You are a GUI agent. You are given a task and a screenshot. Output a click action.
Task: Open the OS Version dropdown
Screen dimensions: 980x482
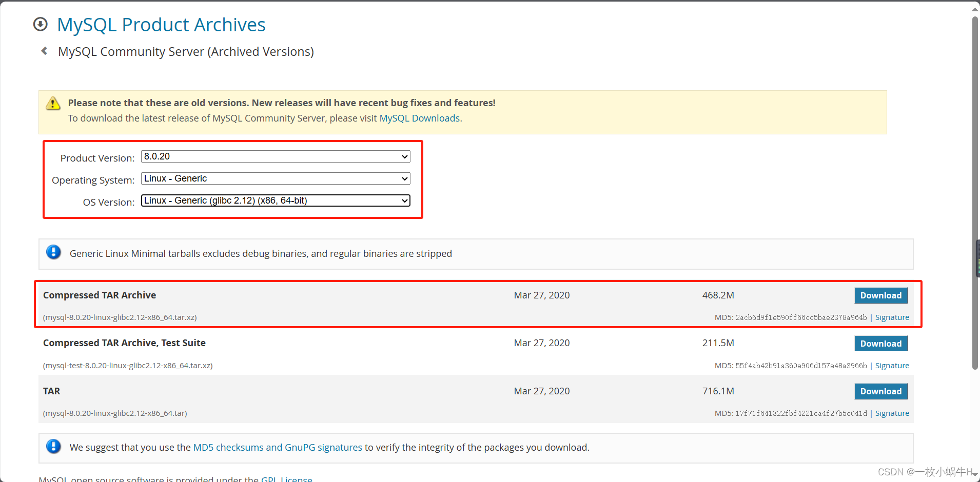pyautogui.click(x=276, y=200)
